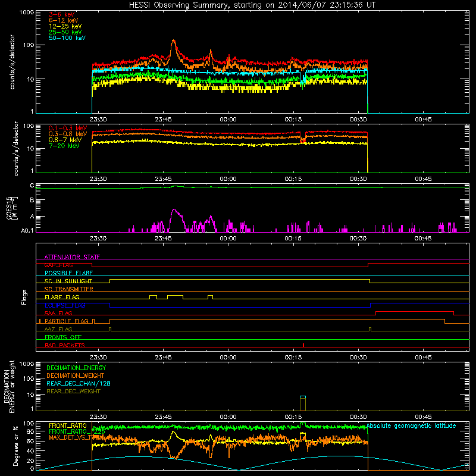Pick the GAP_FLAG label

point(58,265)
